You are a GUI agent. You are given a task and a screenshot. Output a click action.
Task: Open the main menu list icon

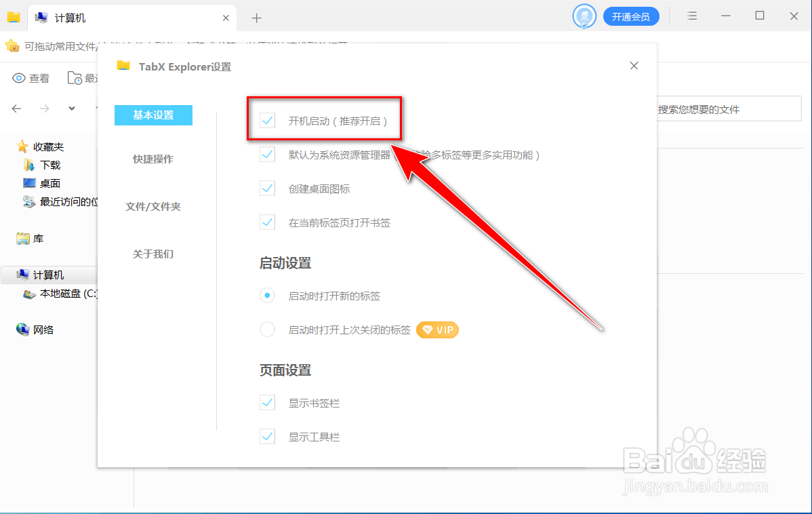[692, 16]
